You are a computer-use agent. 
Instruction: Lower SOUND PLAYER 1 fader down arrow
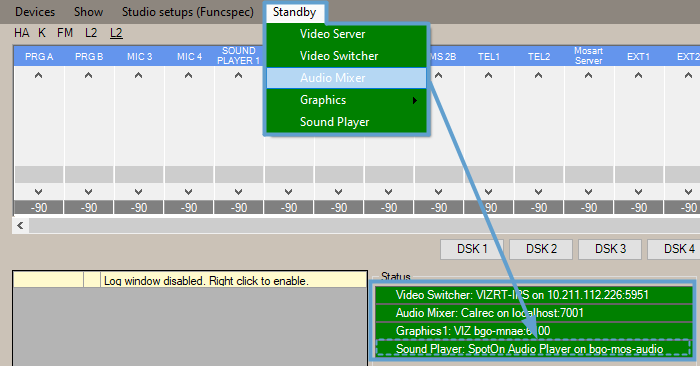239,192
